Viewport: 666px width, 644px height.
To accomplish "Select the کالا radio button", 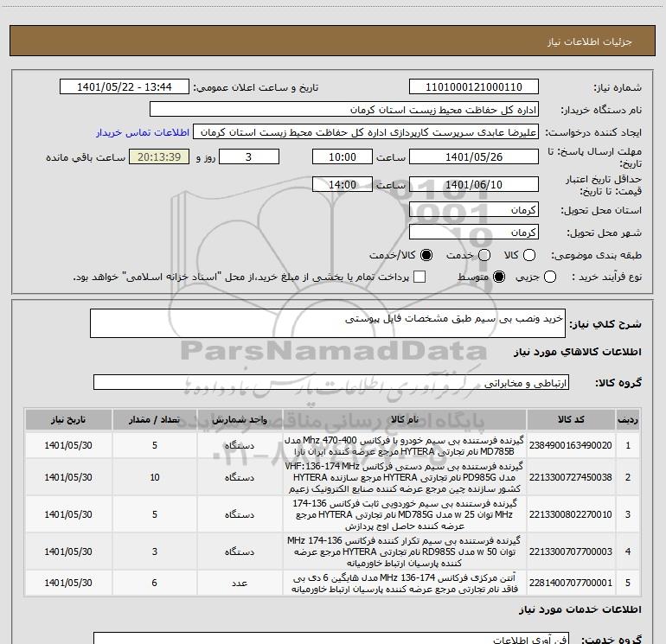I will click(528, 255).
